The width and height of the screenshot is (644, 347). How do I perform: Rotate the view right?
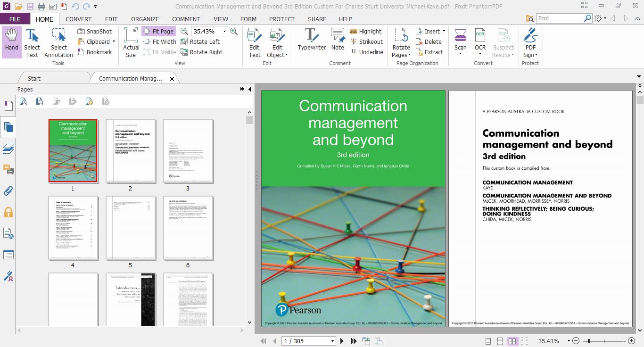202,52
